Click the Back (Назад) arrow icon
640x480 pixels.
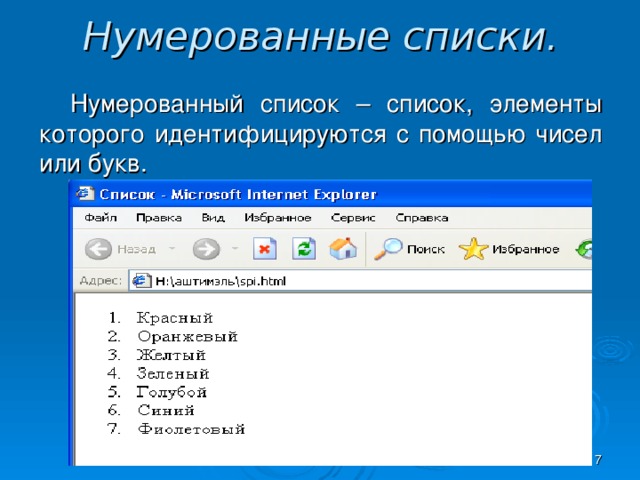(x=98, y=249)
